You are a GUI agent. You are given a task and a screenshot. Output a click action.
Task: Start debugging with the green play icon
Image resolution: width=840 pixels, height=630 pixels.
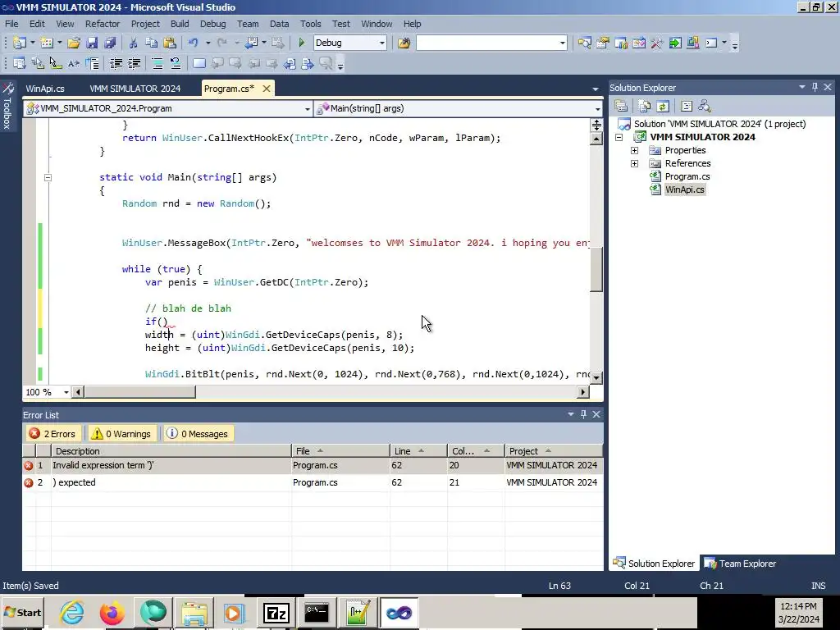(301, 43)
